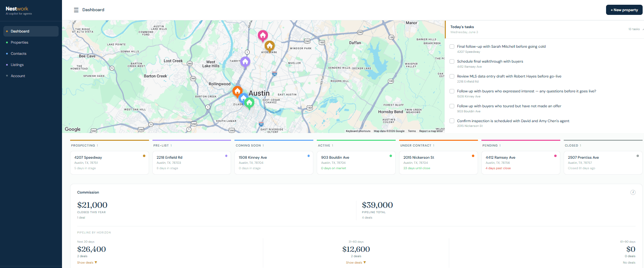Click the gold house pin near Hyde Park
The image size is (644, 268).
tap(270, 46)
